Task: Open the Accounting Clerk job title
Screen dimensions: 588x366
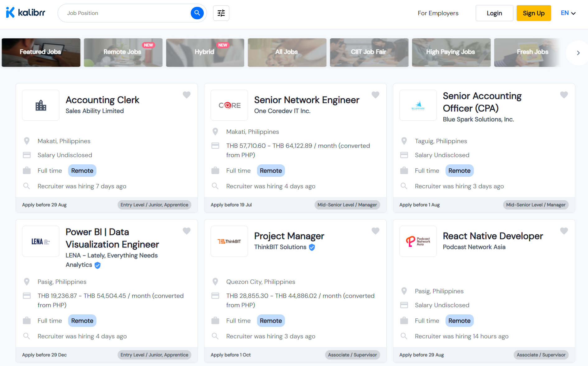Action: 102,100
